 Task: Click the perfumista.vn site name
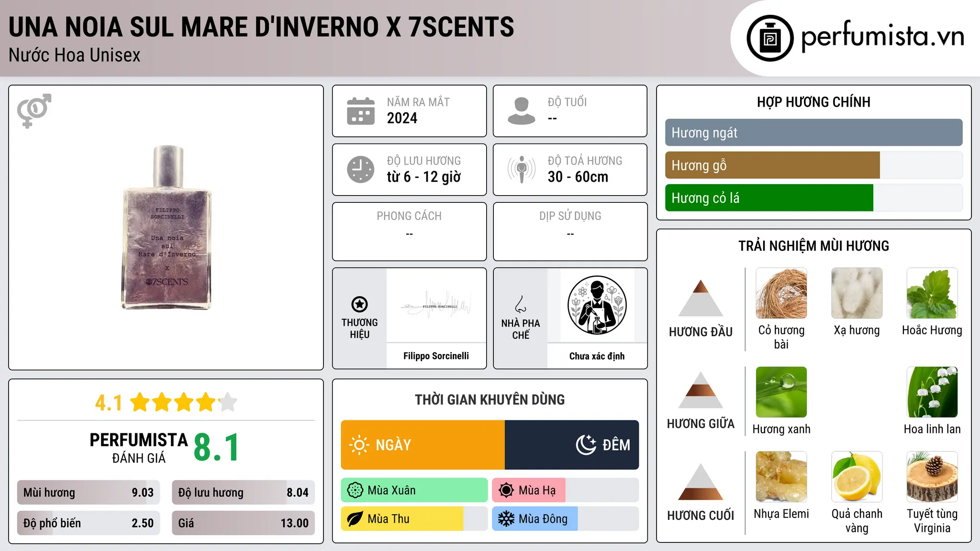[883, 37]
